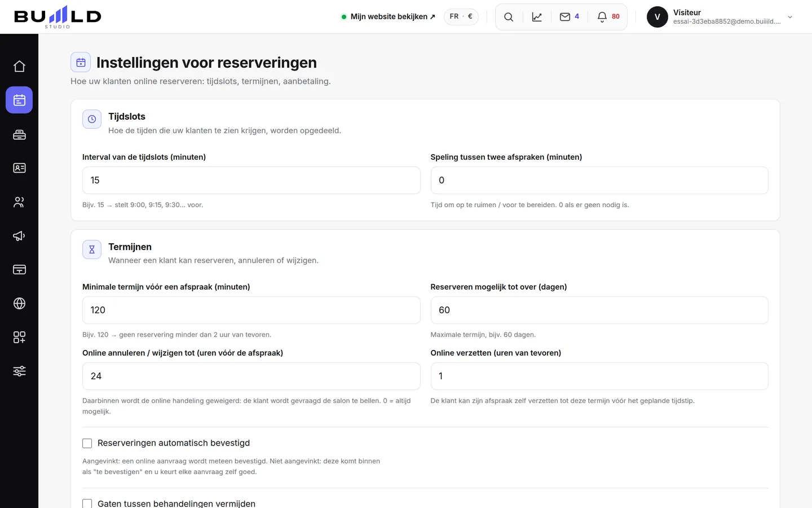Focus the Online verzetten field
This screenshot has height=508, width=812.
(599, 376)
